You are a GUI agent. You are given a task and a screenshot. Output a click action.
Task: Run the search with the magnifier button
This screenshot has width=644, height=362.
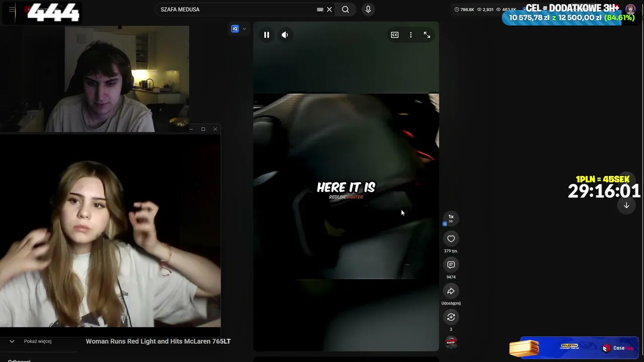(x=346, y=10)
